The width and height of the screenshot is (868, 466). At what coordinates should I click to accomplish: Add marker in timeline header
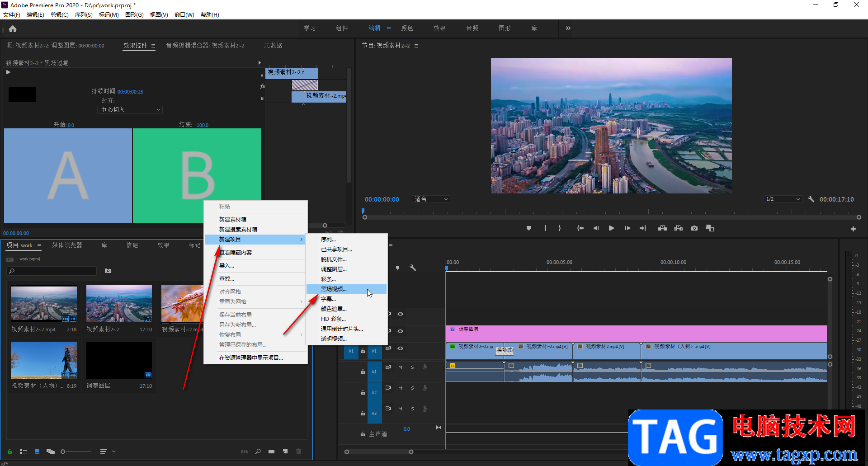tap(397, 268)
